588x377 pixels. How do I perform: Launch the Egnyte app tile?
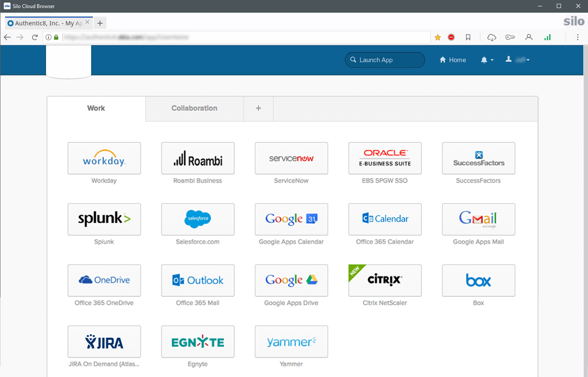tap(198, 341)
